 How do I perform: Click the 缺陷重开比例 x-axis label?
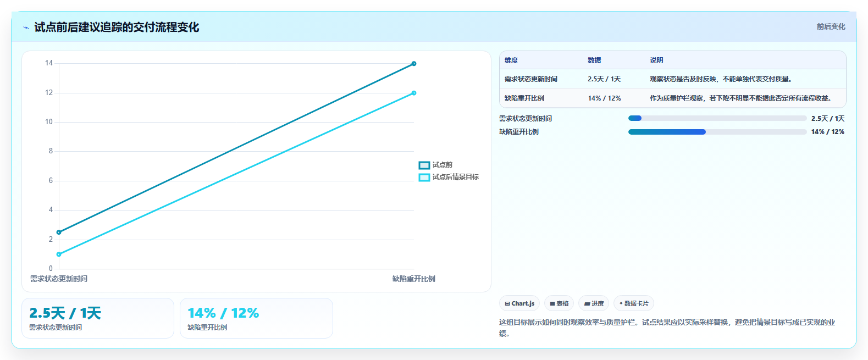[x=414, y=279]
